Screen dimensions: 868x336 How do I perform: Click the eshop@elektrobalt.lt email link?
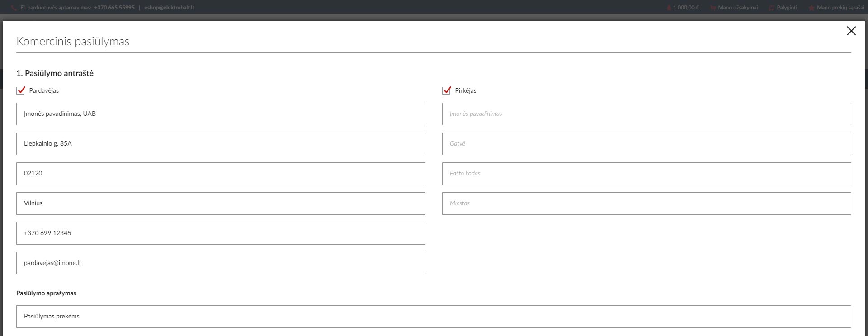pos(169,8)
